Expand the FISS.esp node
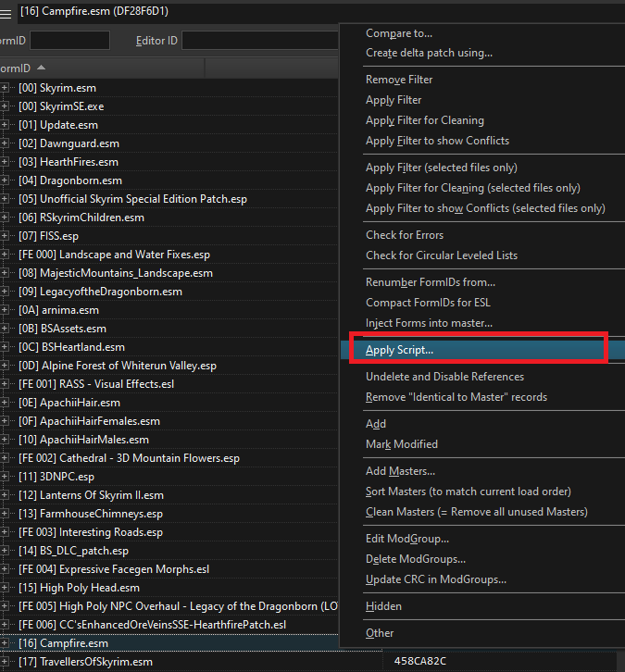The width and height of the screenshot is (625, 672). click(4, 236)
